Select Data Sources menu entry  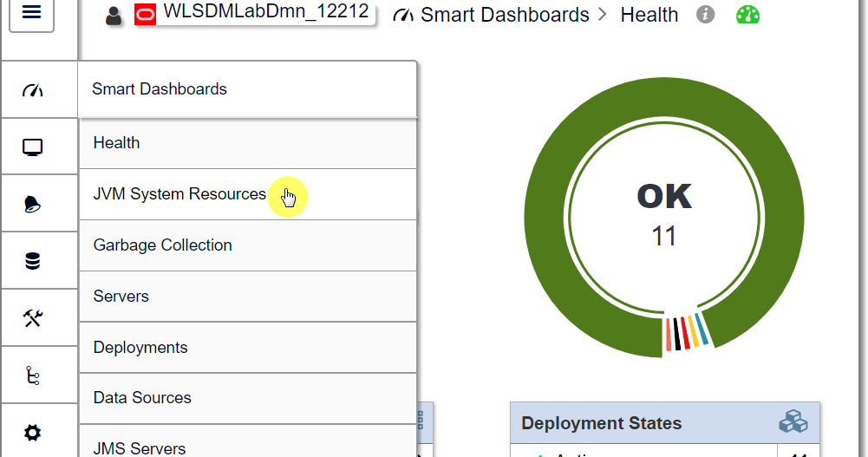tap(248, 398)
